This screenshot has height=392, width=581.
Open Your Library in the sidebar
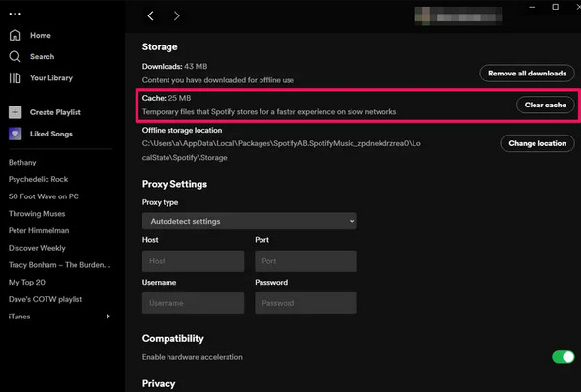tap(51, 78)
